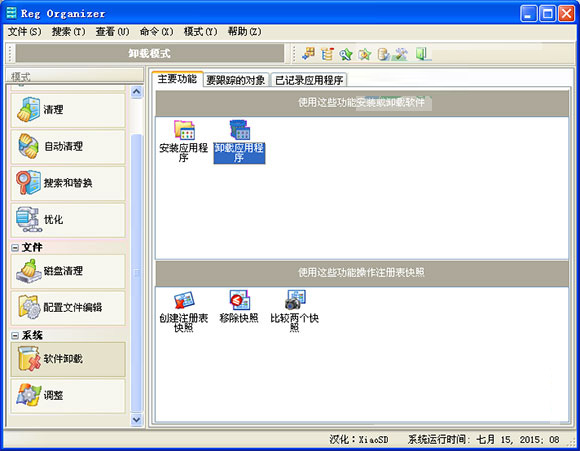
Task: Close the Reg Organizer window
Action: point(566,14)
